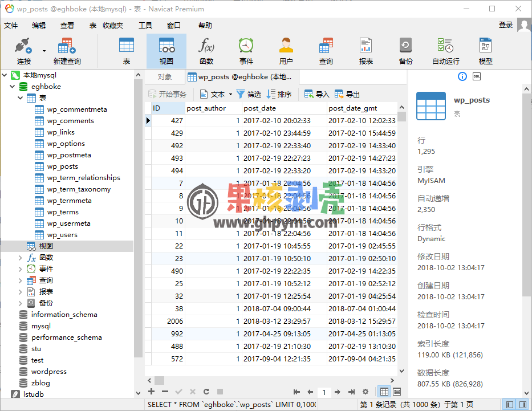The height and width of the screenshot is (411, 532).
Task: Open the Model (模型) toolbar icon
Action: click(x=485, y=51)
